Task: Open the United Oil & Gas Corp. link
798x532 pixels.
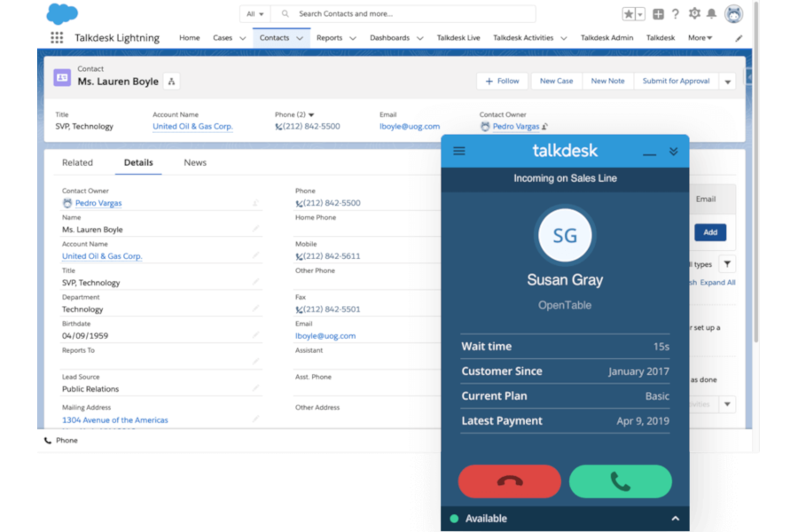Action: (x=192, y=126)
